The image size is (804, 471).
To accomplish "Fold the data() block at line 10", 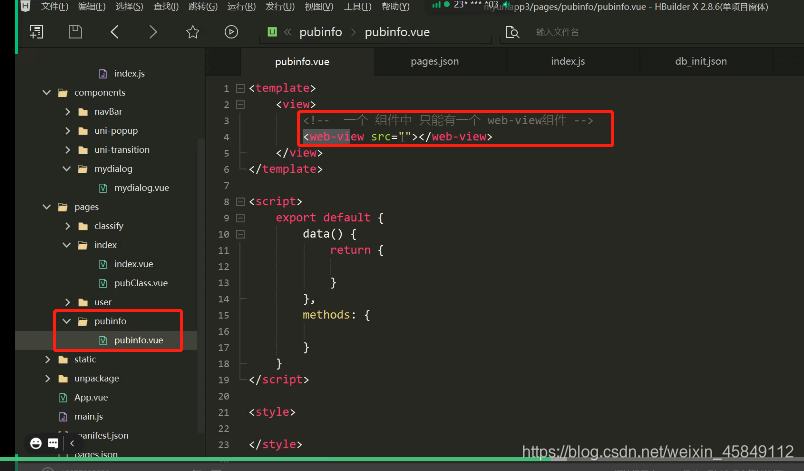I will coord(240,234).
